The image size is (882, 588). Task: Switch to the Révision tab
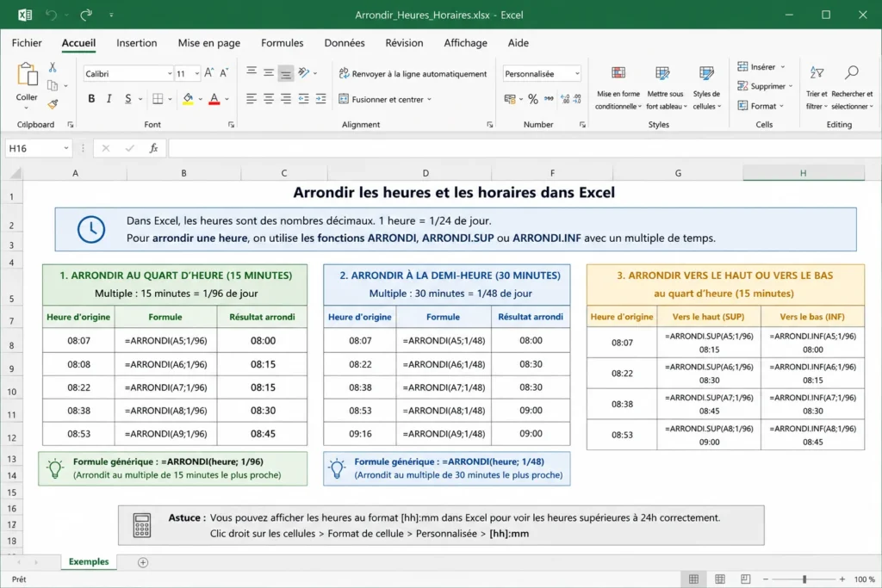pyautogui.click(x=404, y=43)
